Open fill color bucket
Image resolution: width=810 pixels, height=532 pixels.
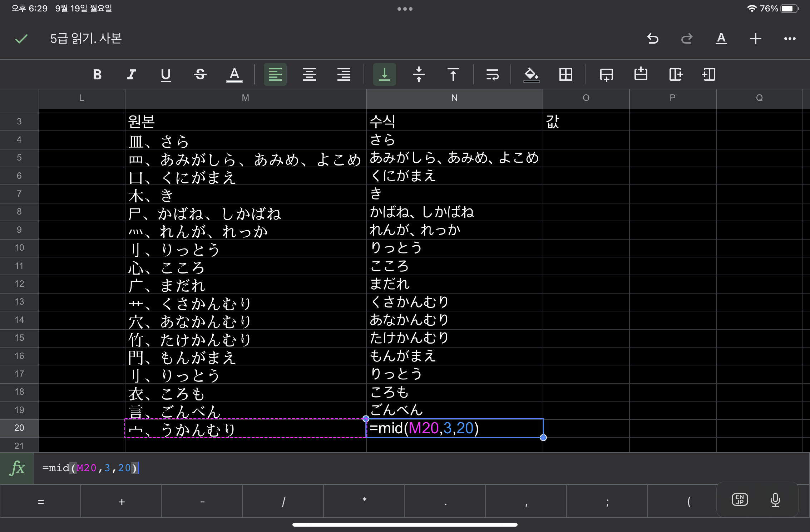pyautogui.click(x=531, y=75)
